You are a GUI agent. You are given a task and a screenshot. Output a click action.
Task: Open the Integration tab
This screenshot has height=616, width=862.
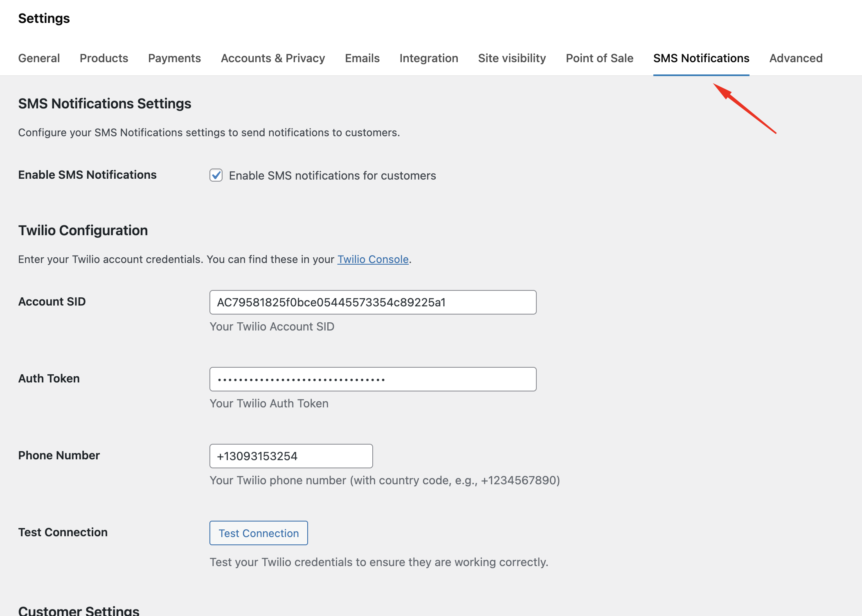click(429, 58)
